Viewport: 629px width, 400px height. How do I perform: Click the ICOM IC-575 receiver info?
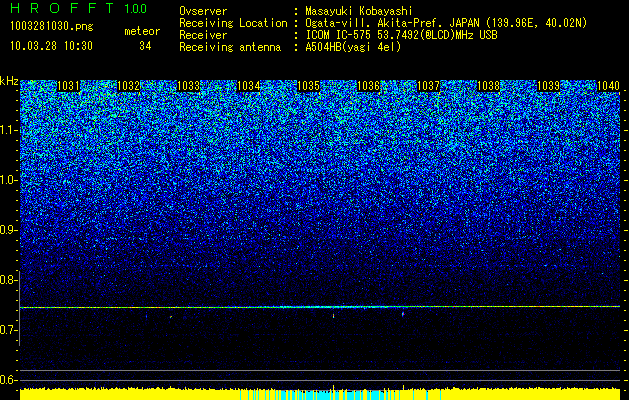coord(401,35)
